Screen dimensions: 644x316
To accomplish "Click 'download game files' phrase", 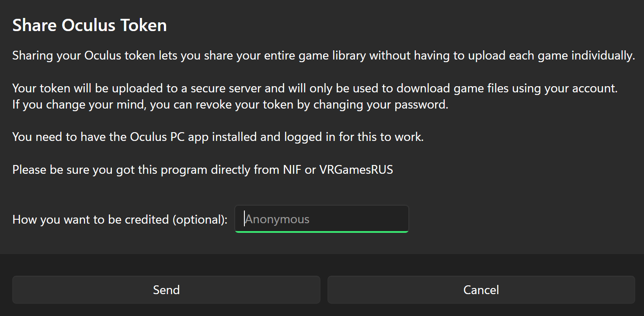I will pos(453,88).
